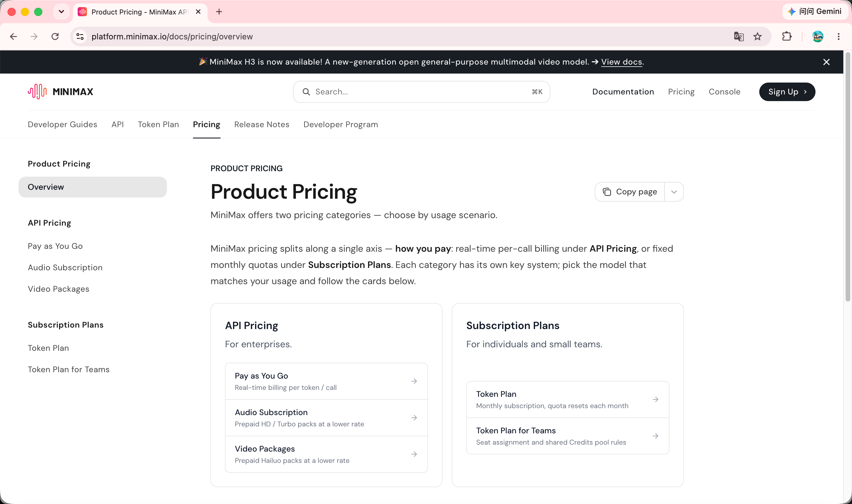The image size is (852, 504).
Task: Click the user profile avatar
Action: [x=817, y=36]
